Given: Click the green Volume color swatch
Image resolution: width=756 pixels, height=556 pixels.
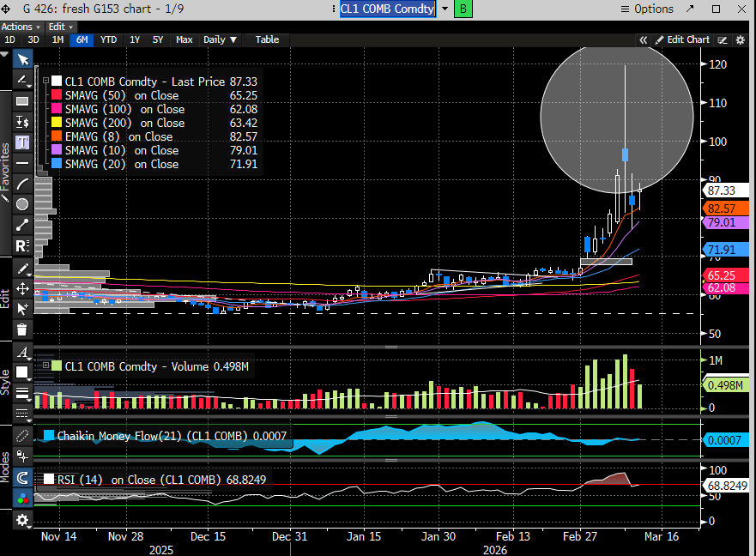Looking at the screenshot, I should [x=57, y=366].
